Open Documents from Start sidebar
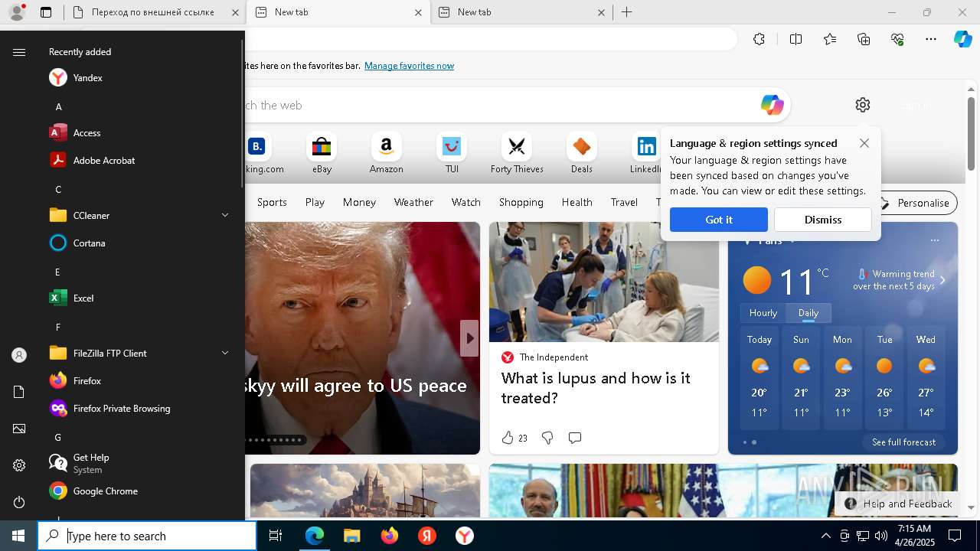Image resolution: width=980 pixels, height=551 pixels. coord(19,392)
